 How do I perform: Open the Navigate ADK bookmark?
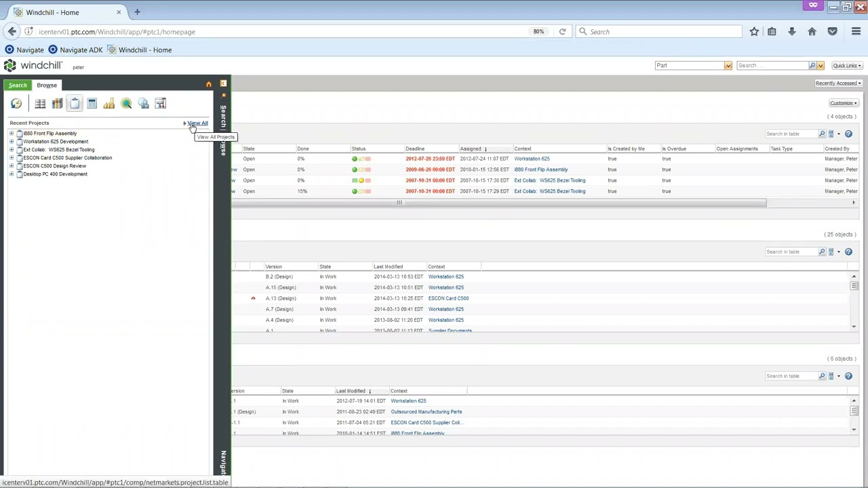pyautogui.click(x=75, y=49)
